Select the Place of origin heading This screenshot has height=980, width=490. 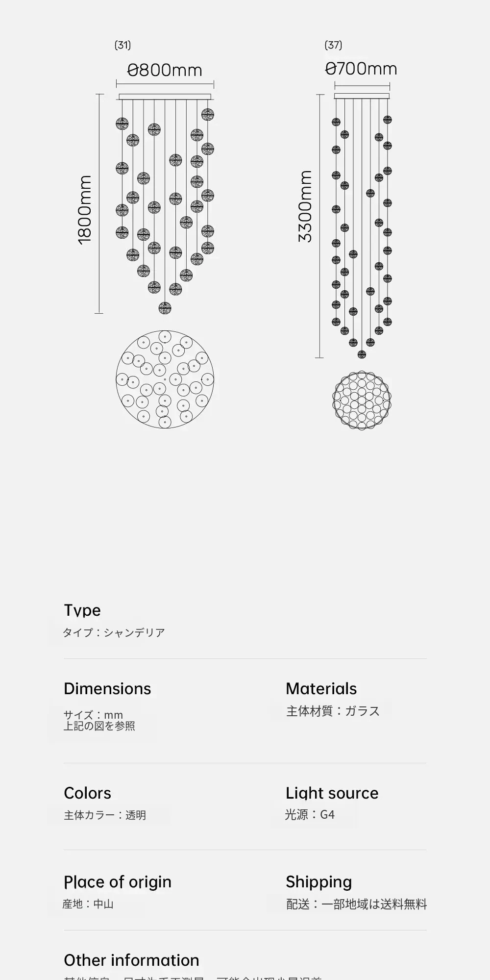(118, 881)
